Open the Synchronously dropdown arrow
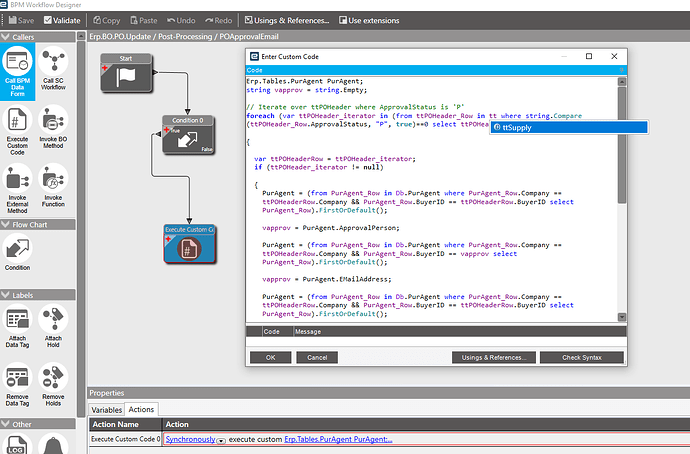The width and height of the screenshot is (690, 454). pos(221,440)
